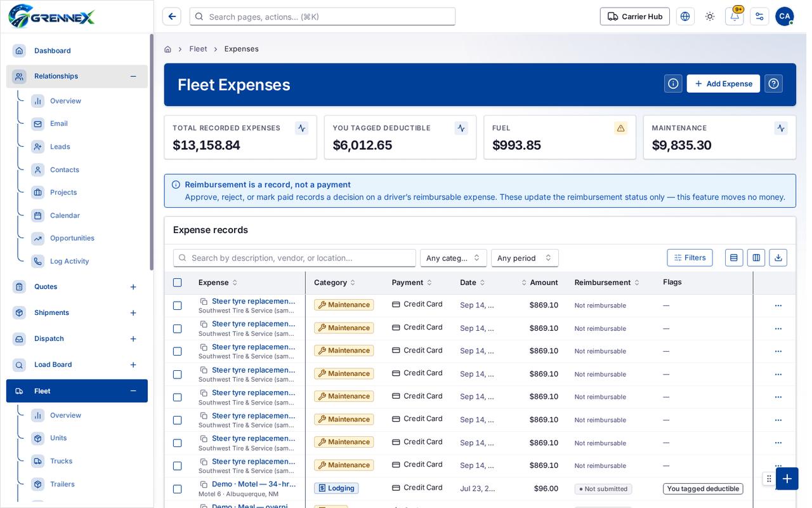Viewport: 812px width, 508px height.
Task: Download expense records with export icon
Action: coord(778,258)
